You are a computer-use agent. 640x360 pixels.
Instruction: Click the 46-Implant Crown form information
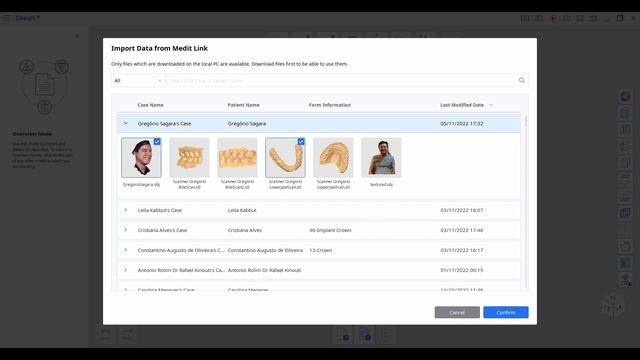(x=330, y=230)
